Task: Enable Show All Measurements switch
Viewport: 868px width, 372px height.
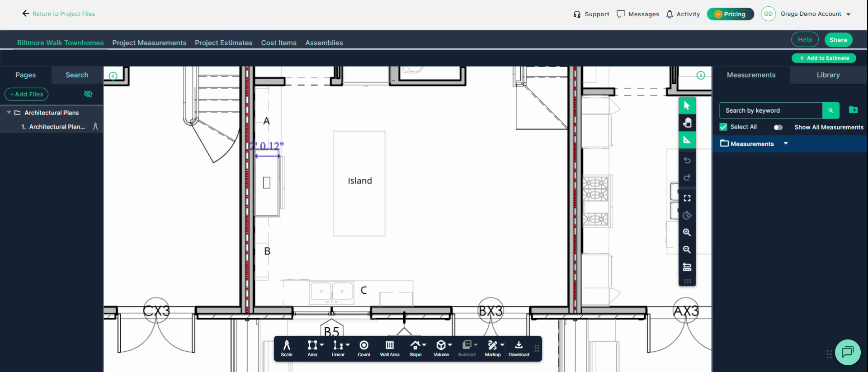Action: (x=778, y=127)
